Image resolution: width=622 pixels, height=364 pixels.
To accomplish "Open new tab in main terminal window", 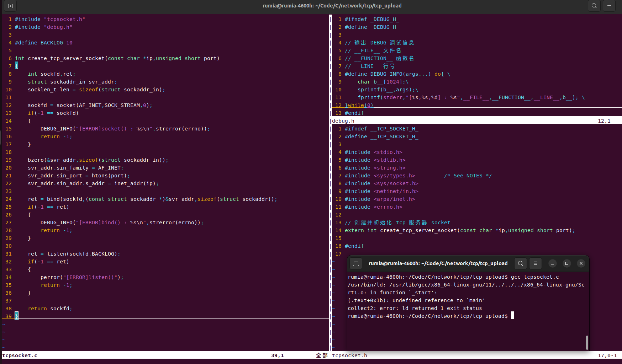I will click(10, 6).
